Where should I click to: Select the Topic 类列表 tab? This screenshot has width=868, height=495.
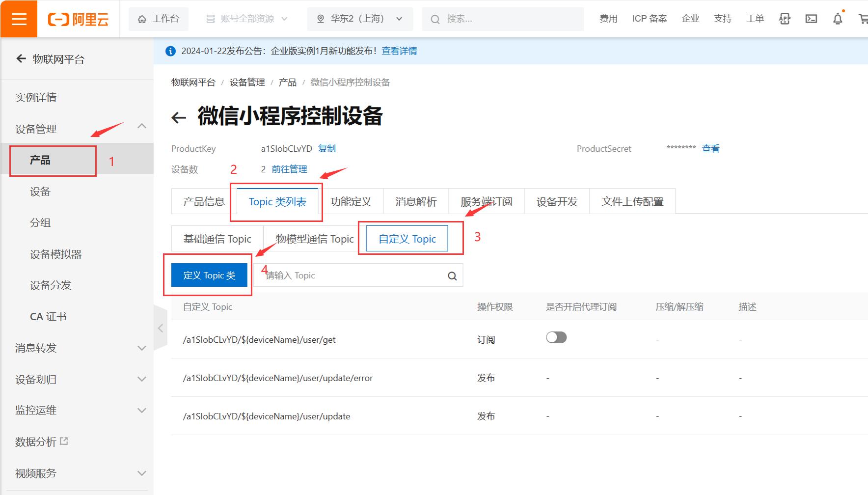[277, 202]
